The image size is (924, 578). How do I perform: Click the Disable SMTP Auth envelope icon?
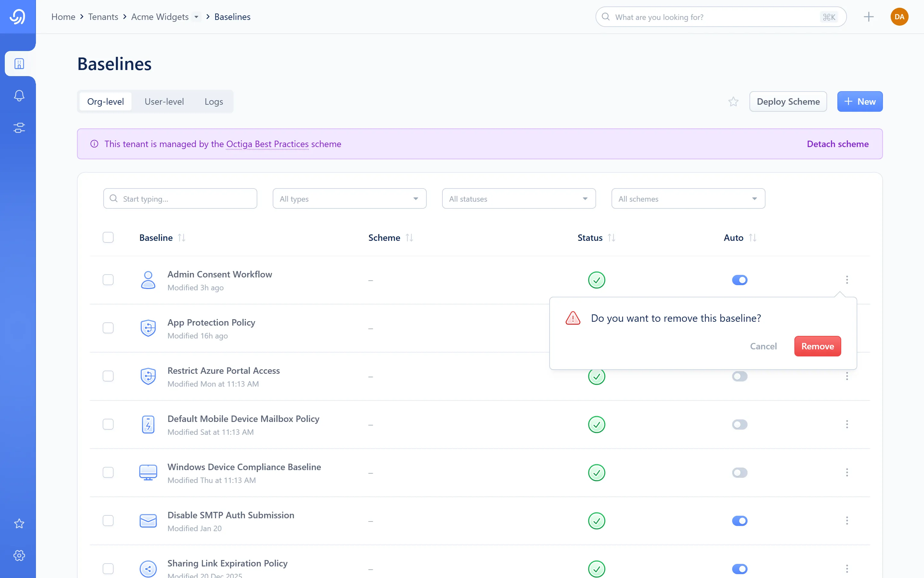coord(148,521)
